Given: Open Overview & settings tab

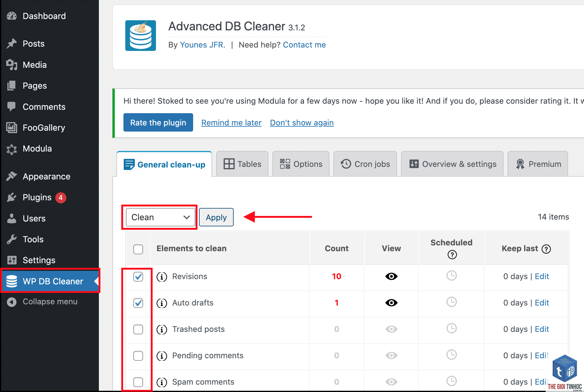Looking at the screenshot, I should tap(452, 164).
